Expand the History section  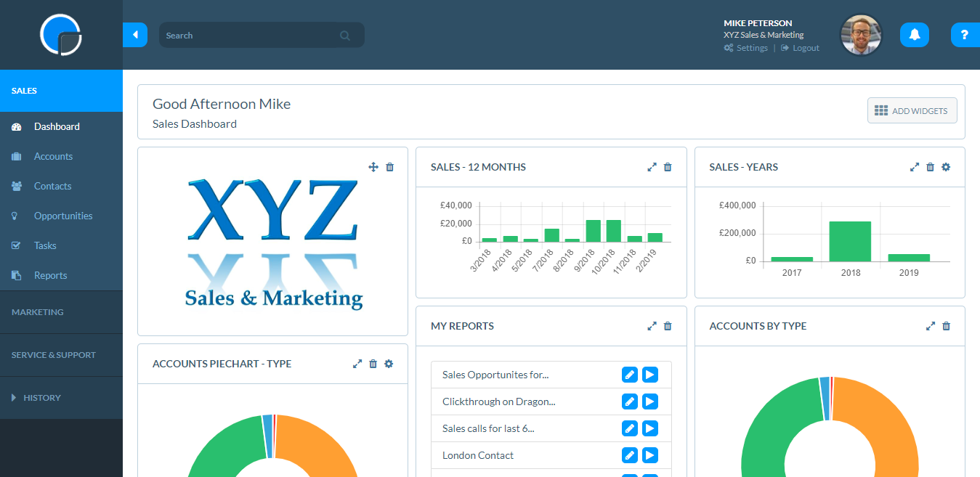61,398
